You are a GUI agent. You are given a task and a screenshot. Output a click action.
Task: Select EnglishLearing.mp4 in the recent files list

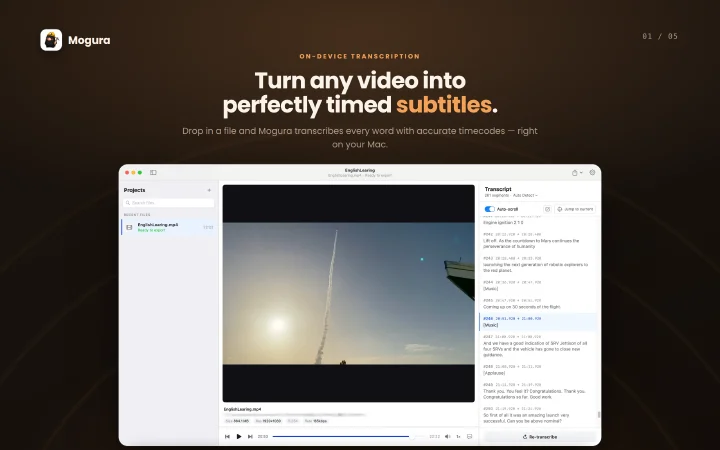pos(168,227)
